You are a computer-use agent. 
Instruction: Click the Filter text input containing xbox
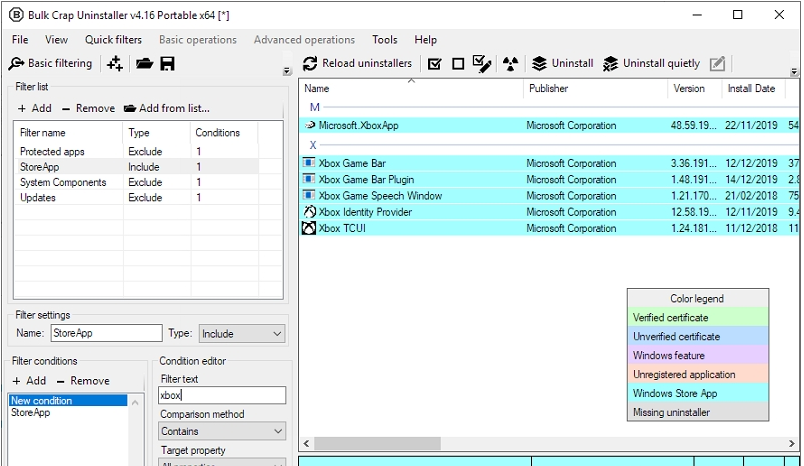point(222,395)
